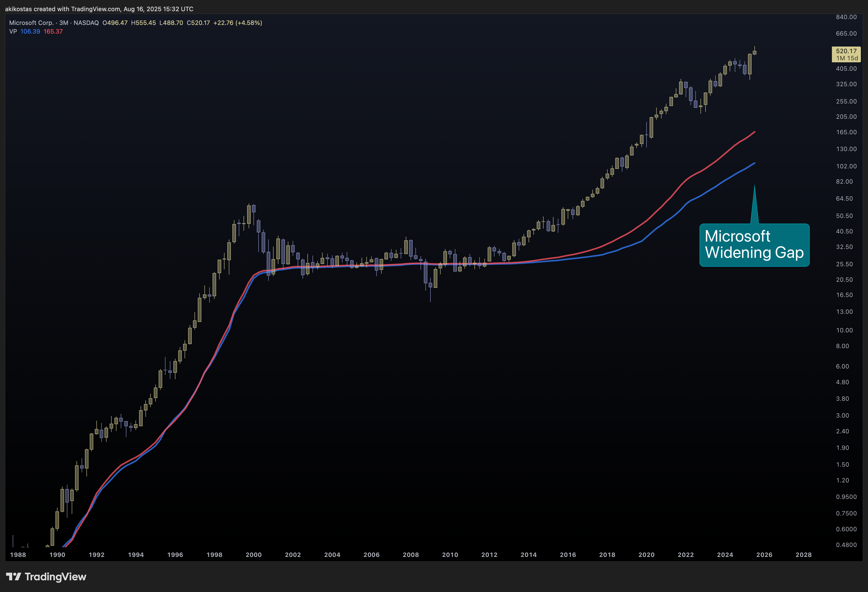Click the 2018 time axis label
This screenshot has width=868, height=592.
607,555
